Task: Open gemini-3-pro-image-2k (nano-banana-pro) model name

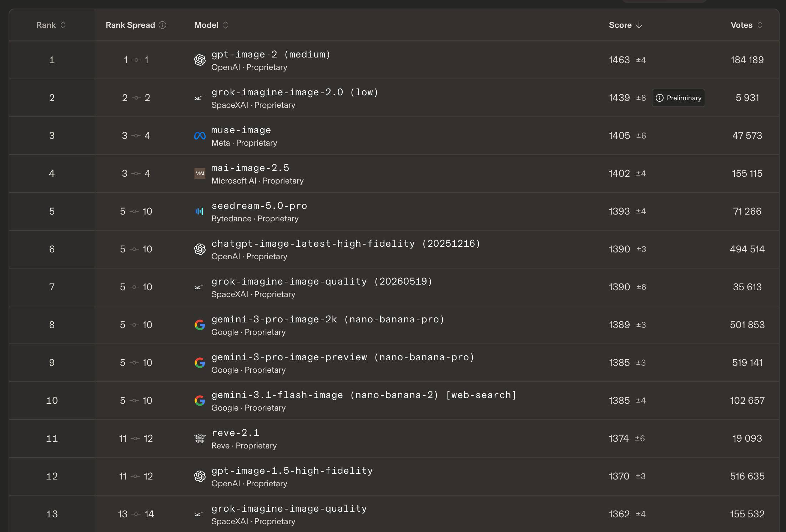Action: click(x=328, y=319)
